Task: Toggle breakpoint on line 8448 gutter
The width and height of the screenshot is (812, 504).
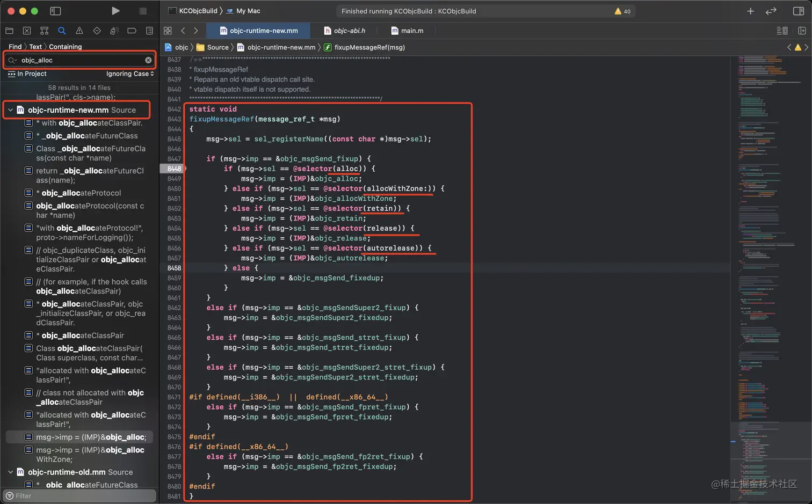Action: point(173,169)
